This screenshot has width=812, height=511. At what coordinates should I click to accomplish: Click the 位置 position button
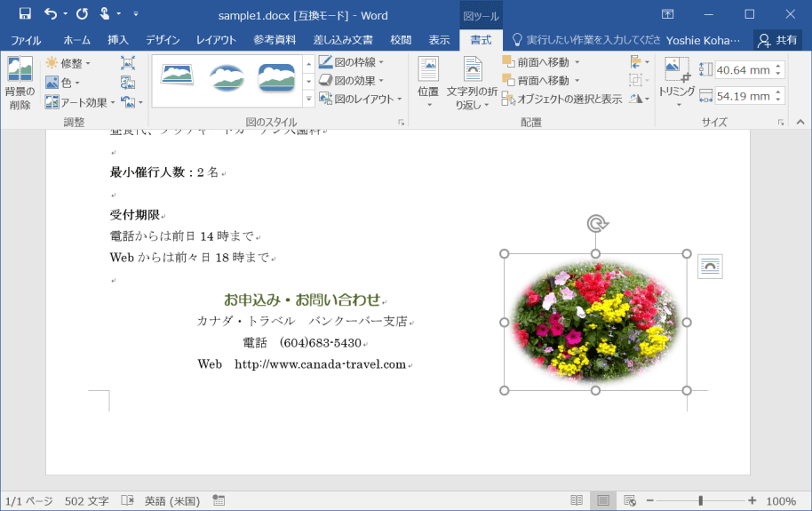[428, 82]
